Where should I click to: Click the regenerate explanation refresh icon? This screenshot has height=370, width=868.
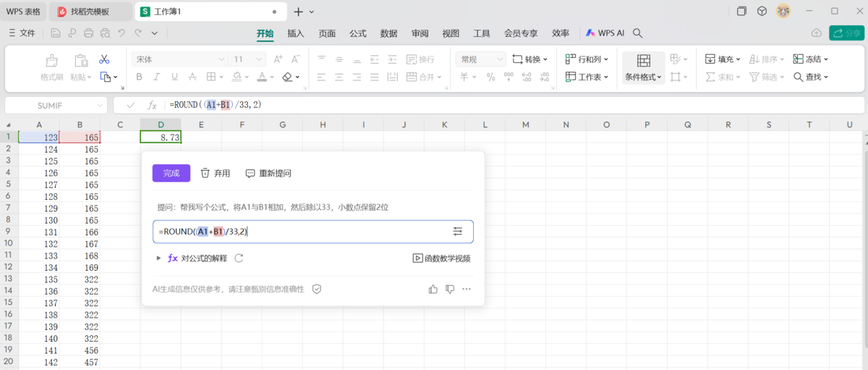pos(239,258)
